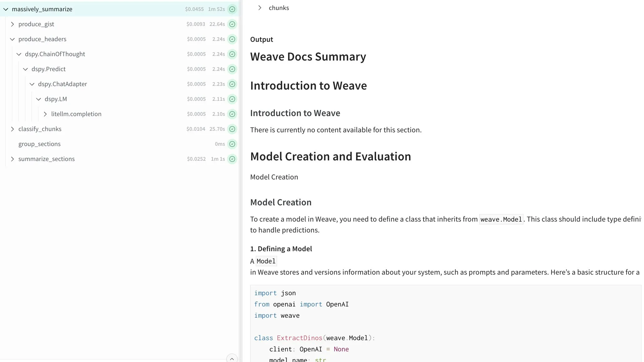Click the produce_gist green check status icon
644x362 pixels.
click(x=232, y=24)
